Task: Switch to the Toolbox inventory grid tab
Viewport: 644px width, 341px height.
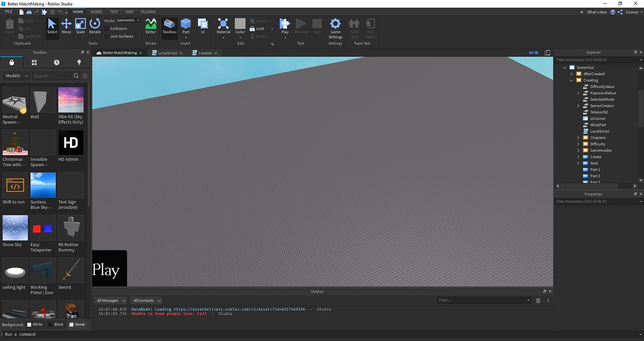Action: (34, 63)
